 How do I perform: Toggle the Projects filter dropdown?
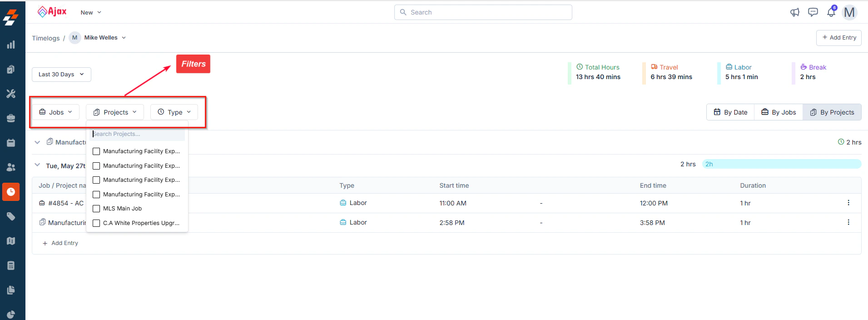point(115,112)
